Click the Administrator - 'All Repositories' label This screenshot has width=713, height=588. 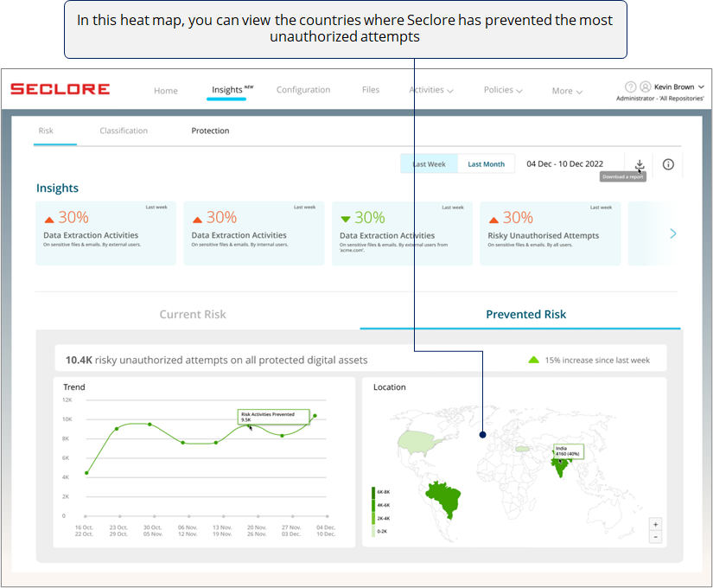(660, 99)
